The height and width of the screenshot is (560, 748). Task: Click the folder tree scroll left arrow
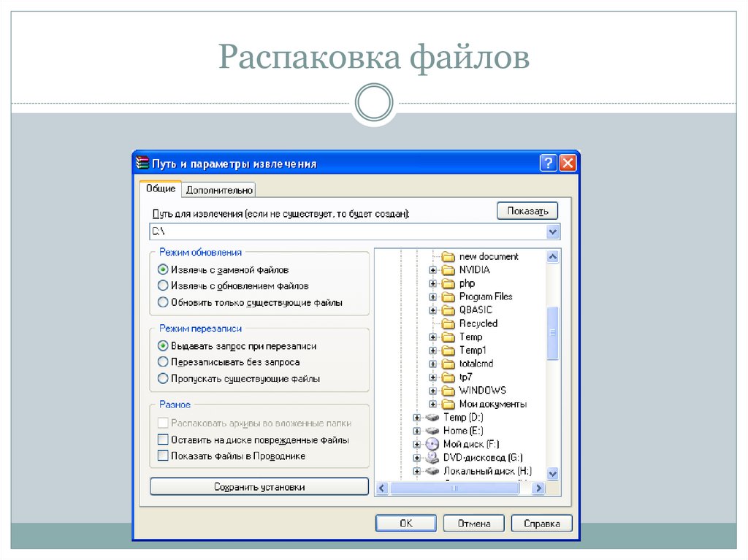click(381, 488)
